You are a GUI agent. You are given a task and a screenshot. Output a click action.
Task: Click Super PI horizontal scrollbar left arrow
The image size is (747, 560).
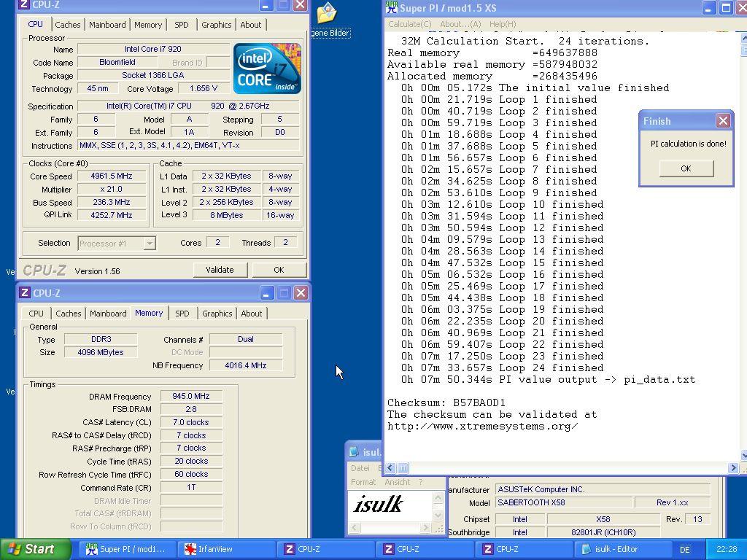coord(390,468)
